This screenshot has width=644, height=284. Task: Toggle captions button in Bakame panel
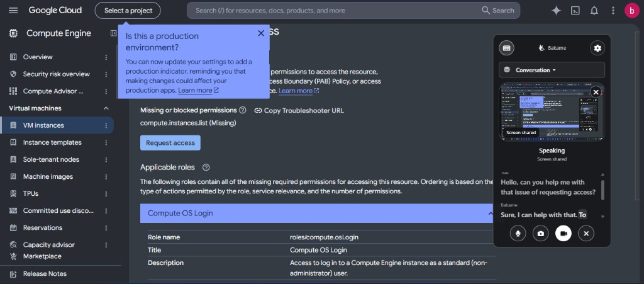[507, 48]
